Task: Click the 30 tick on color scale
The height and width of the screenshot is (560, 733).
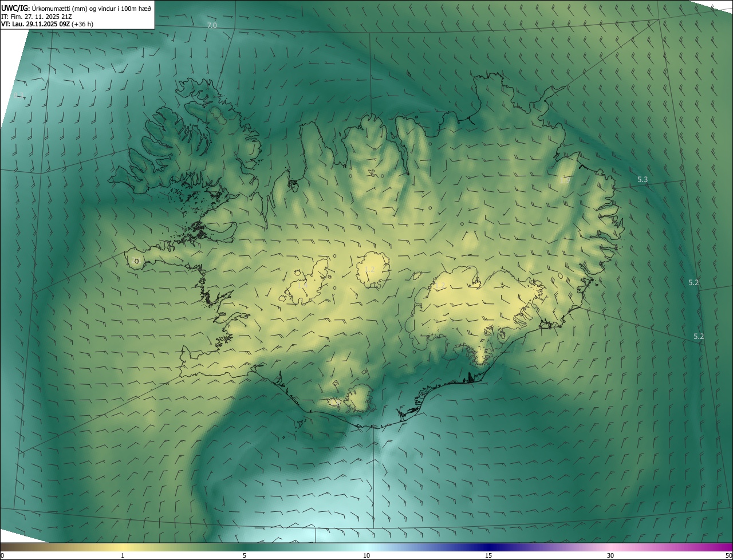Action: [610, 555]
